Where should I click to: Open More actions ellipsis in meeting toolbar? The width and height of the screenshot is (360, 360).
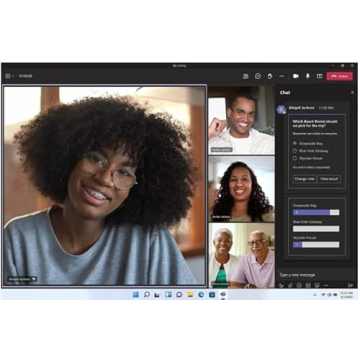282,76
